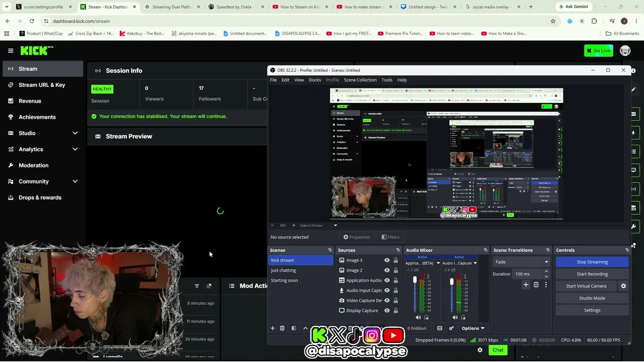Mute the Application Audio mixer channel
The image size is (644, 362).
(x=418, y=317)
